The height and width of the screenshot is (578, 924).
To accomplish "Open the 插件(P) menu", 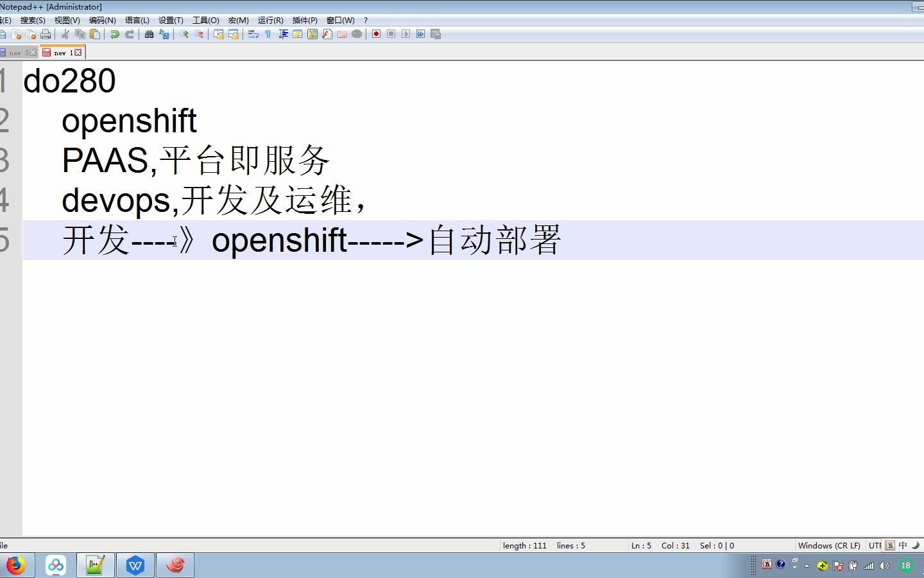I will pos(305,21).
